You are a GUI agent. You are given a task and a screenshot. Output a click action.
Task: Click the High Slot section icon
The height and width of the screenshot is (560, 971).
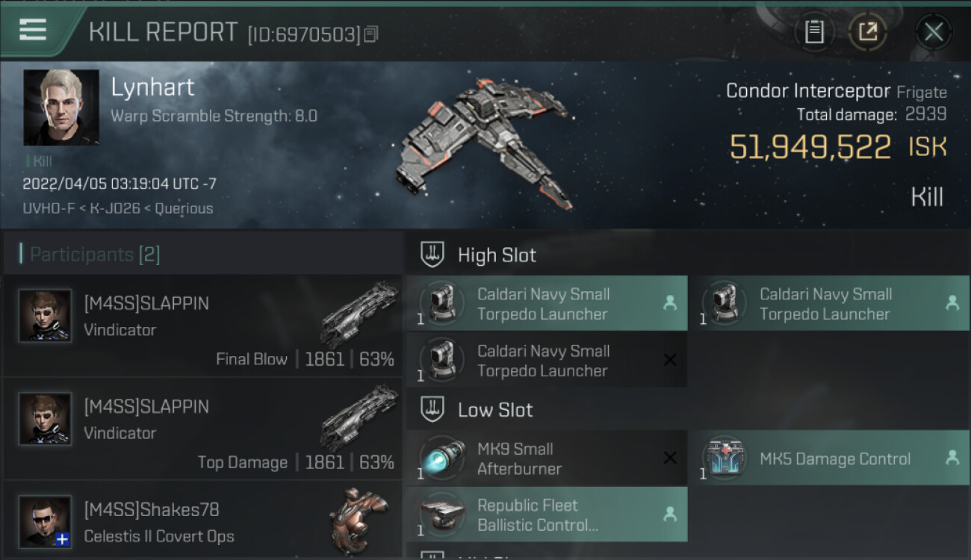tap(432, 255)
